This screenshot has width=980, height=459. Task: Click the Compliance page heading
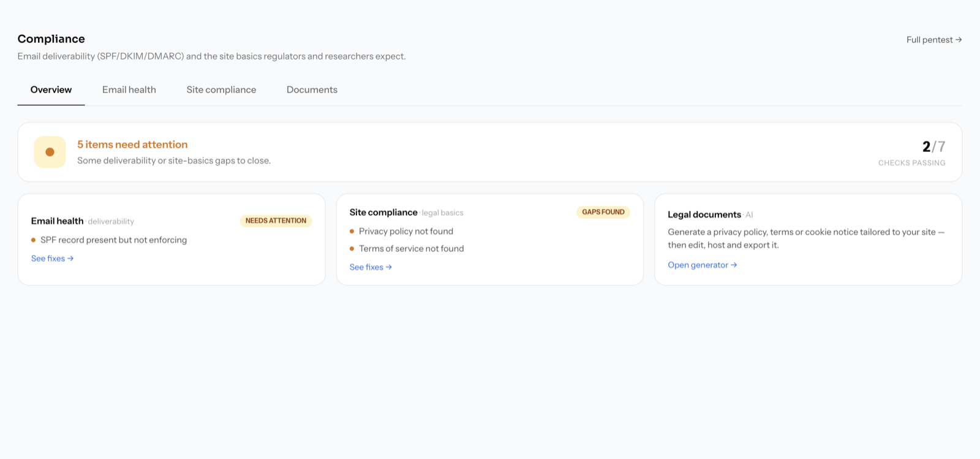[x=51, y=39]
